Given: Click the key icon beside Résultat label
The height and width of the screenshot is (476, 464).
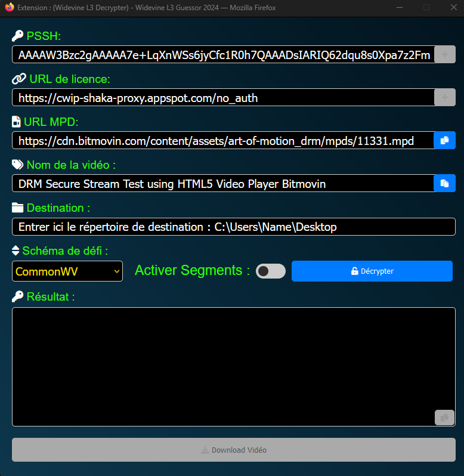Looking at the screenshot, I should (x=18, y=296).
